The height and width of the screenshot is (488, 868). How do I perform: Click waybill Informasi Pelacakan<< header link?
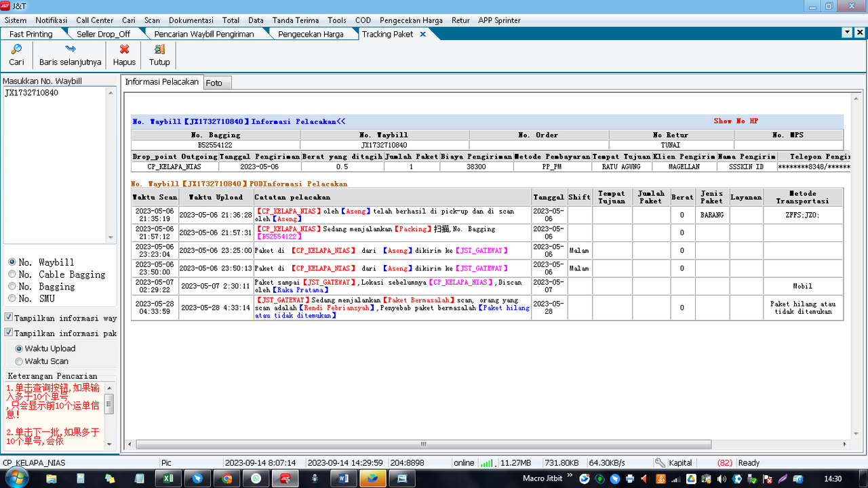[x=239, y=122]
